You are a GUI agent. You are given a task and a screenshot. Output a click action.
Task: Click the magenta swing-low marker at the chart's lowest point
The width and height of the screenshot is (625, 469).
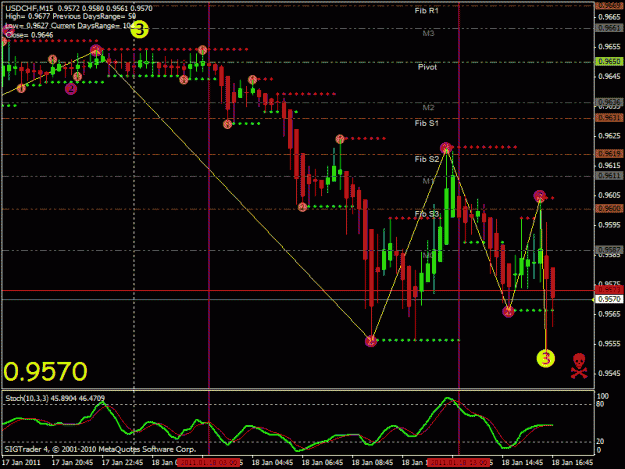[371, 341]
